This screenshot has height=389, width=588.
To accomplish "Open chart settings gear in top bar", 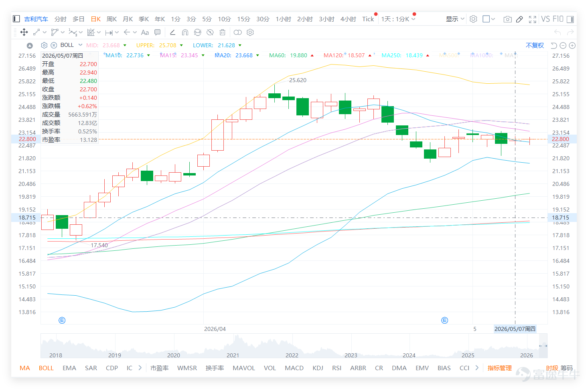I will (473, 19).
